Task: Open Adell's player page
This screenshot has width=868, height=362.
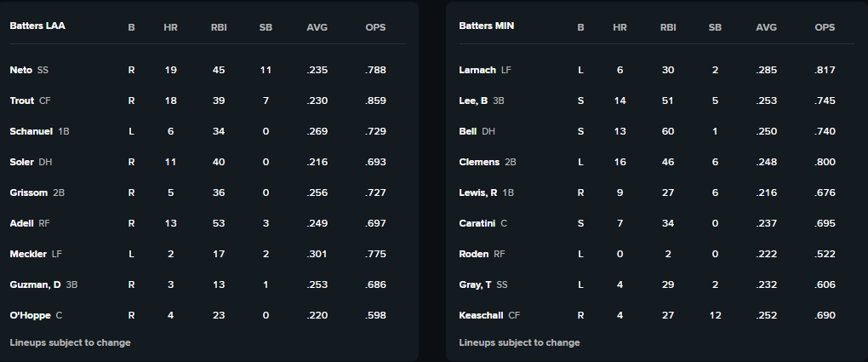Action: [22, 223]
